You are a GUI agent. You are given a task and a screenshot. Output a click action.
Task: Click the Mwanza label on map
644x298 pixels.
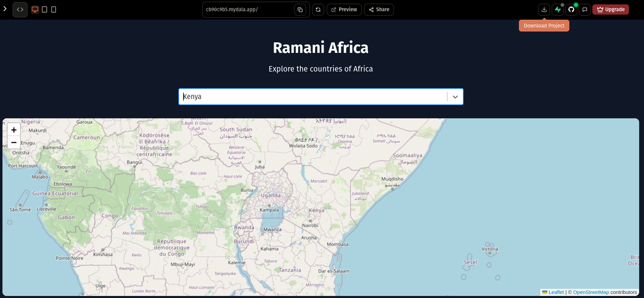[x=273, y=229]
